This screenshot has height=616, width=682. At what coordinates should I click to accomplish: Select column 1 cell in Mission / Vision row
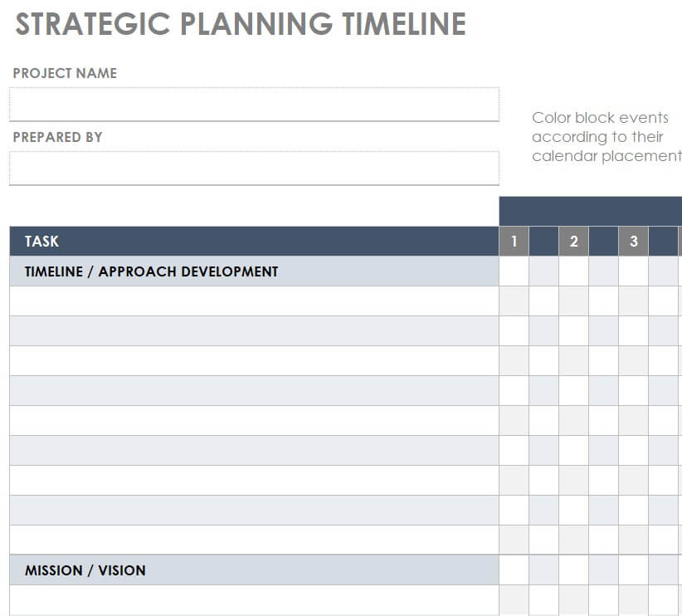click(514, 570)
